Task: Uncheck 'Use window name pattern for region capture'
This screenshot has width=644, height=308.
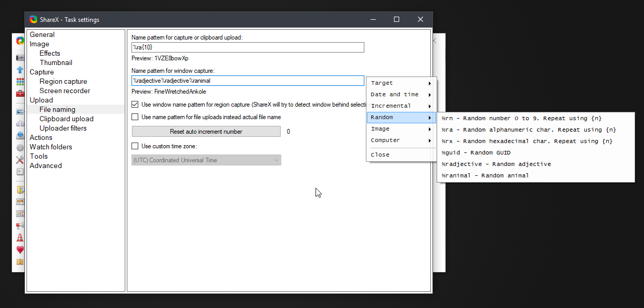Action: (x=135, y=105)
